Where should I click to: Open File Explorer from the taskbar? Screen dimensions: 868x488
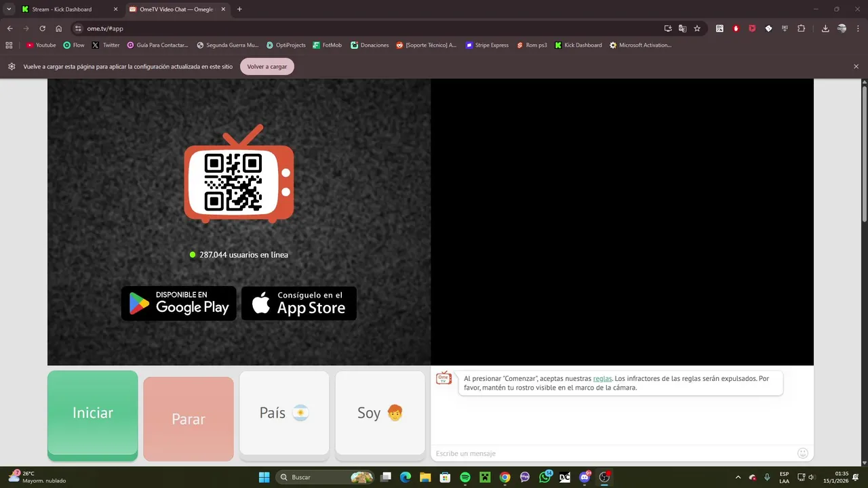pos(425,477)
